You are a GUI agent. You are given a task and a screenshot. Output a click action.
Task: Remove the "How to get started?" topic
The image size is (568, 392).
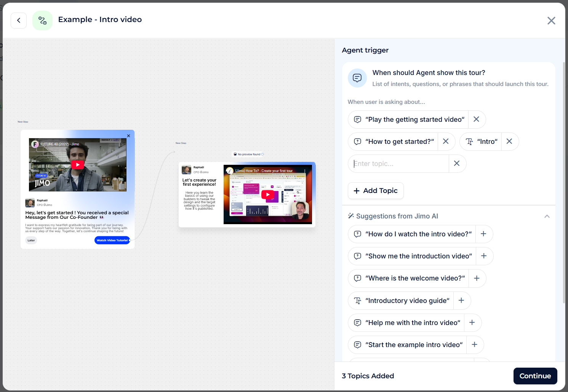click(x=446, y=142)
